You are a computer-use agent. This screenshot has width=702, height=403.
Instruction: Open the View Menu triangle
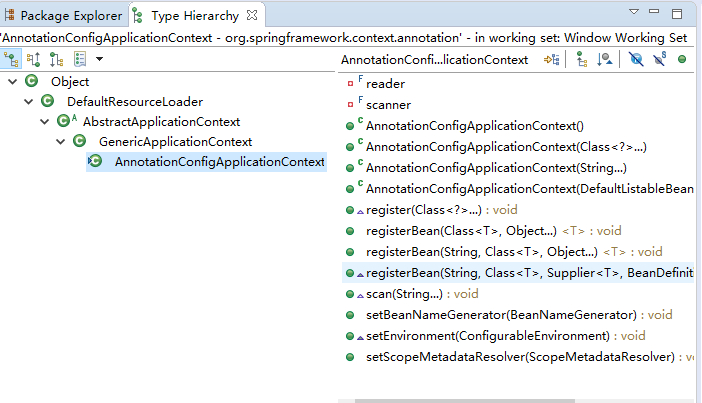point(634,12)
